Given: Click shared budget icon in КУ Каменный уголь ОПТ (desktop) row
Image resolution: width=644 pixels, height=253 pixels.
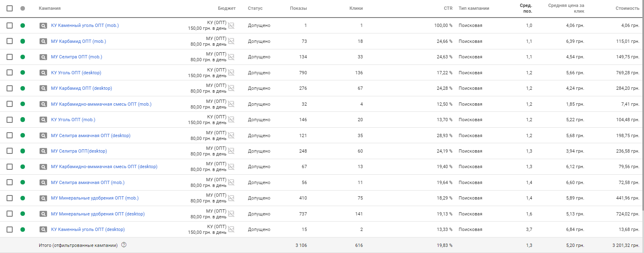Looking at the screenshot, I should pyautogui.click(x=231, y=229).
